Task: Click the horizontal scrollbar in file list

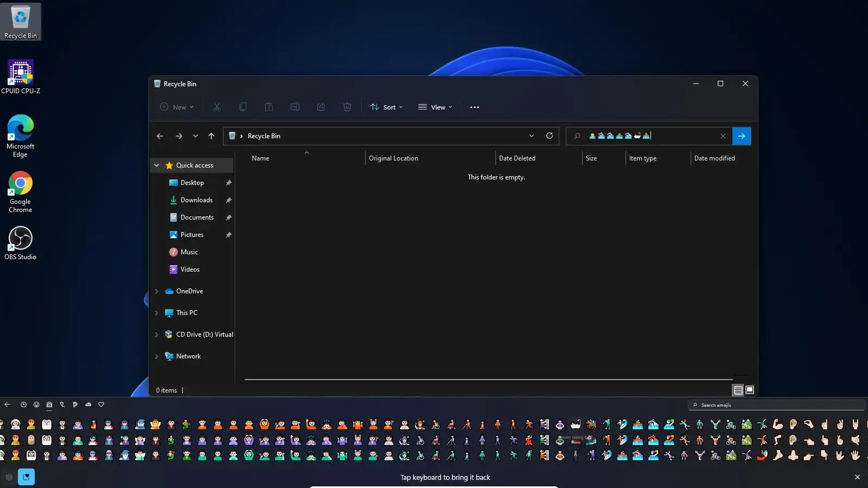Action: [x=488, y=380]
